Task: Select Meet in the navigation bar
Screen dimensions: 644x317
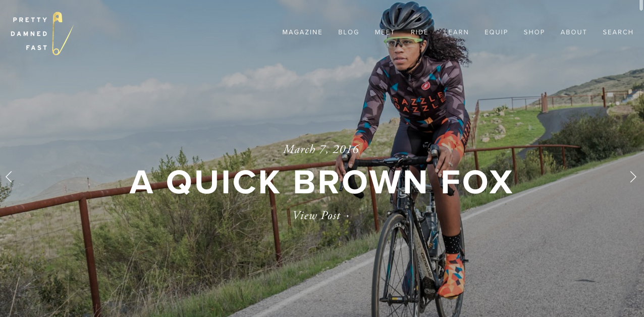Action: point(385,32)
